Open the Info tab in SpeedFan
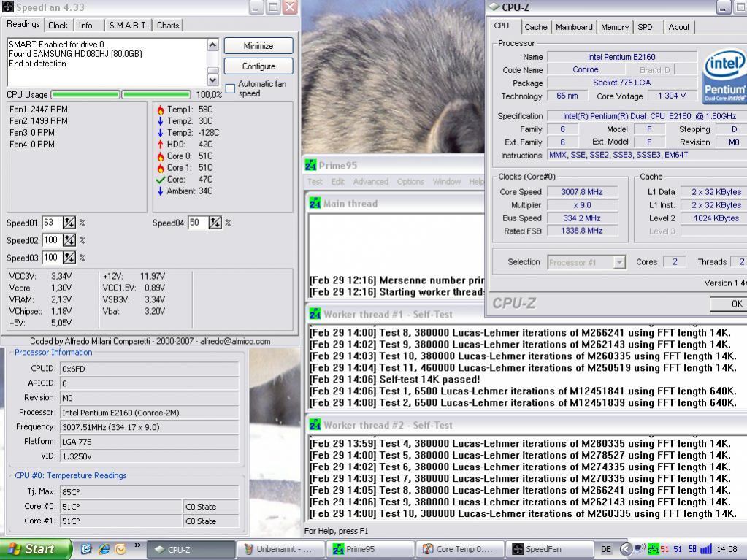Image resolution: width=747 pixels, height=560 pixels. [x=85, y=26]
